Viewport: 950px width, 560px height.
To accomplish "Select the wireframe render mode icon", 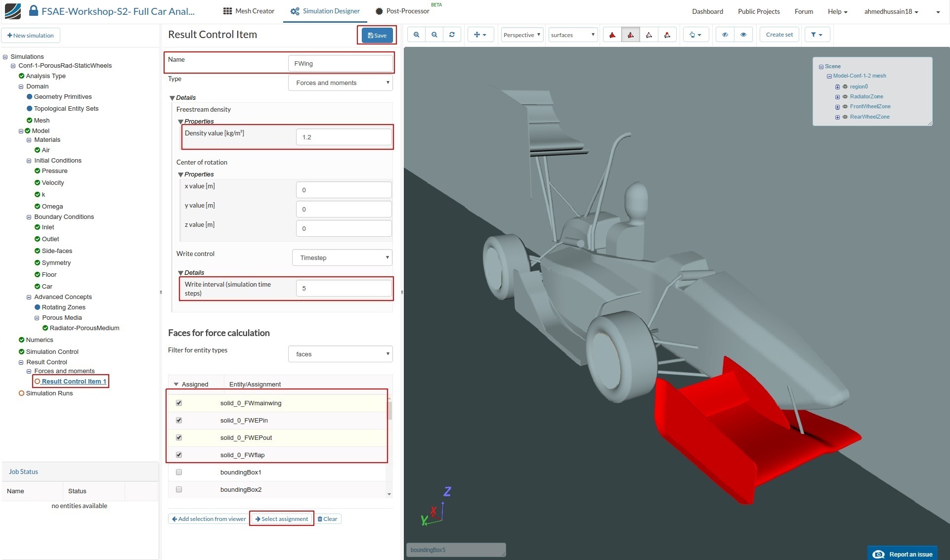I will (x=649, y=35).
